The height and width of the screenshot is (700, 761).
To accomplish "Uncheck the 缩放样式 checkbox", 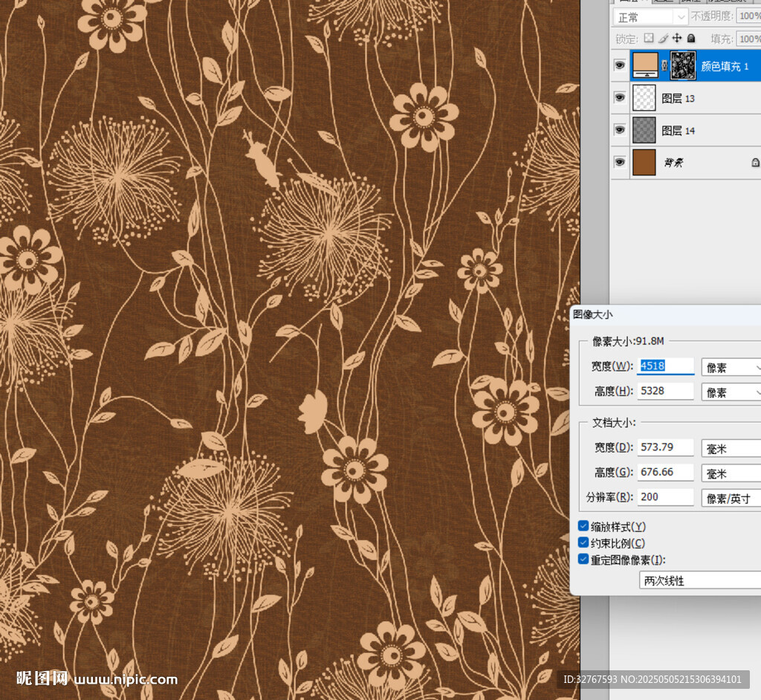I will (583, 526).
